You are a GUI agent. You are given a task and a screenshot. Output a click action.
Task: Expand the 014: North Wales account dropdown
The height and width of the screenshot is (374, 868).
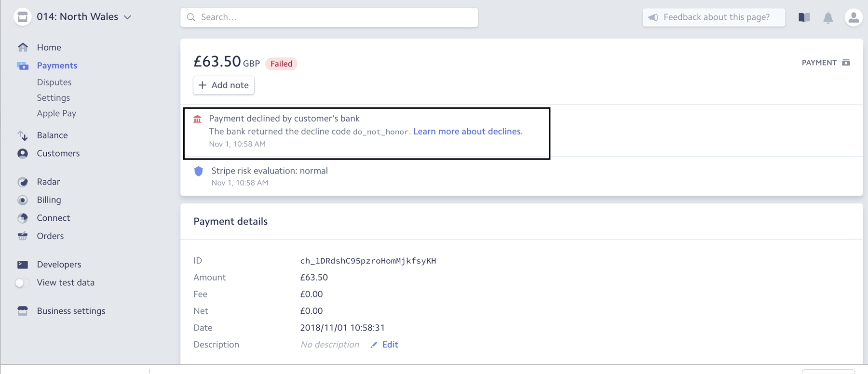coord(127,17)
